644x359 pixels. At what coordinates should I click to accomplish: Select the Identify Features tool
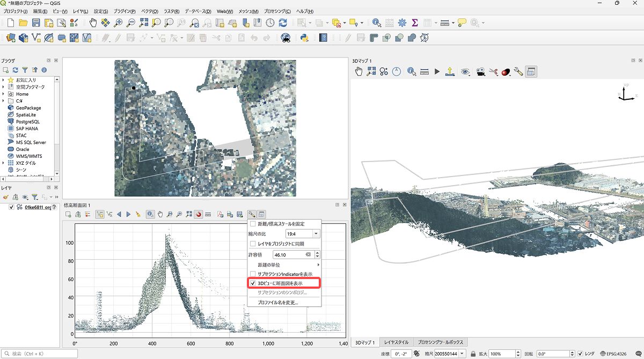coord(376,23)
